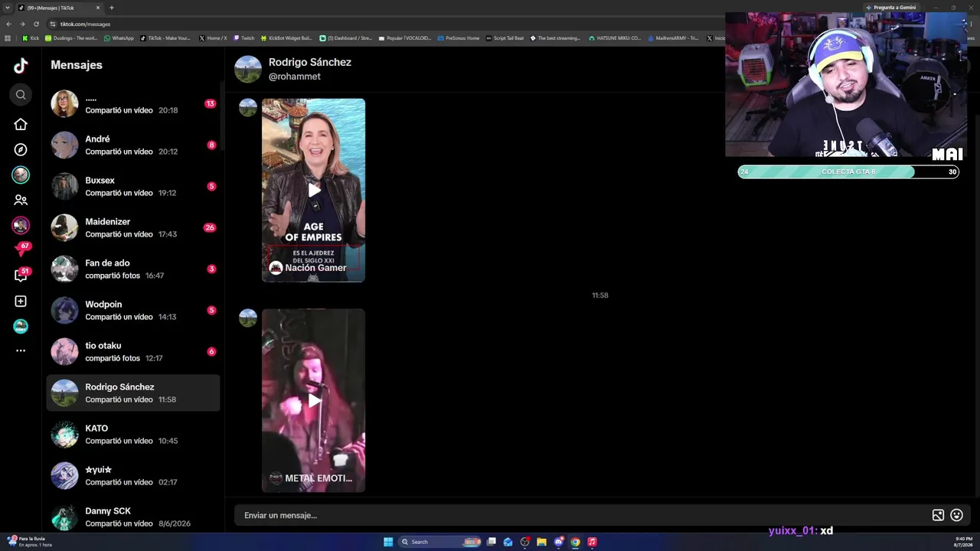Open the Buxsex conversation
Screen dimensions: 980x551
pos(133,186)
